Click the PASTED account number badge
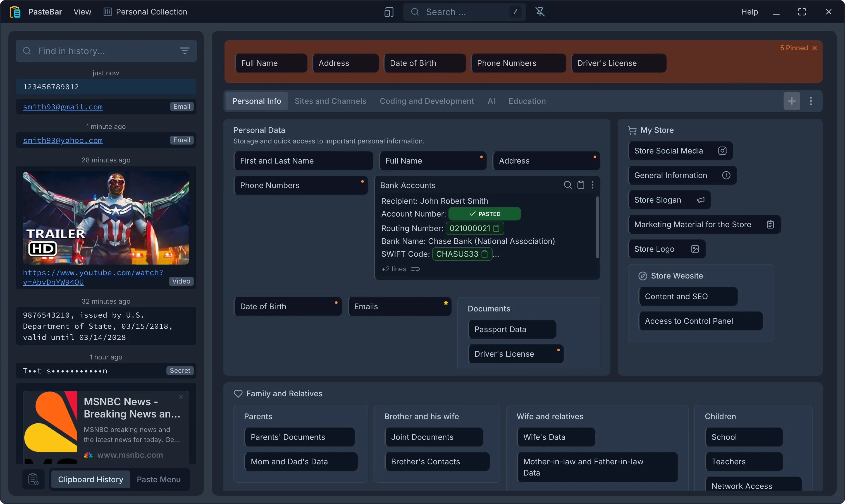 (x=484, y=214)
